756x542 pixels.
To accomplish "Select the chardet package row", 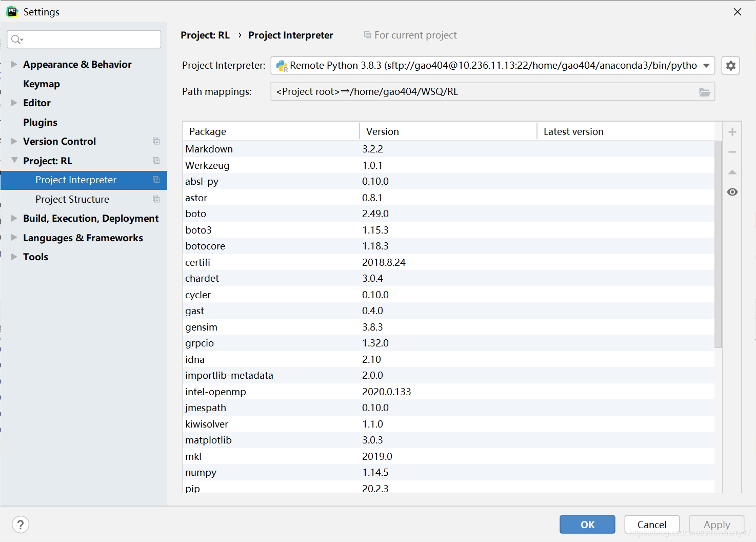I will click(448, 278).
